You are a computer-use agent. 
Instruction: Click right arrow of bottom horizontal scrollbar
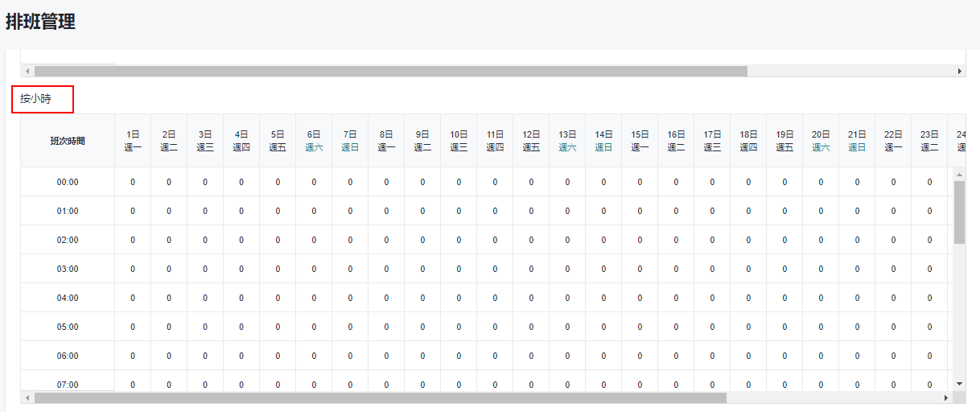pyautogui.click(x=946, y=398)
